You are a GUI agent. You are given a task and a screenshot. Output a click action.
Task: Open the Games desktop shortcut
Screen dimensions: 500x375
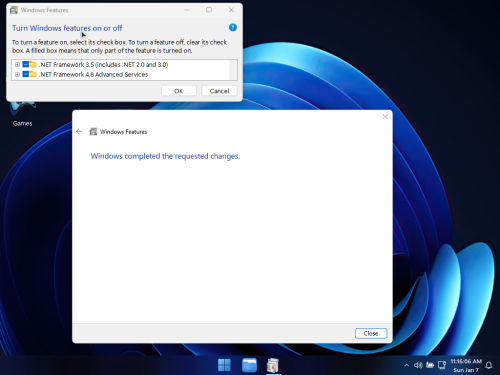click(22, 114)
